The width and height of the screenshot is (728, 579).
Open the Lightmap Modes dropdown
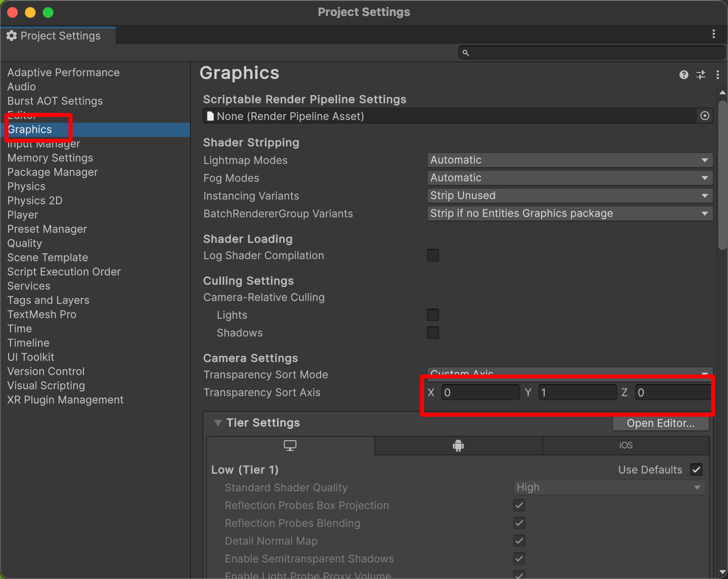pyautogui.click(x=570, y=160)
